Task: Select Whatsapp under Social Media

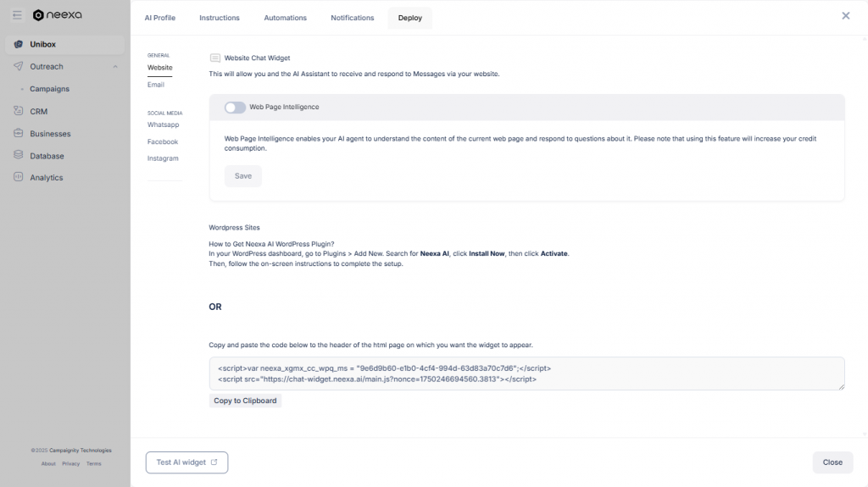Action: pos(163,125)
